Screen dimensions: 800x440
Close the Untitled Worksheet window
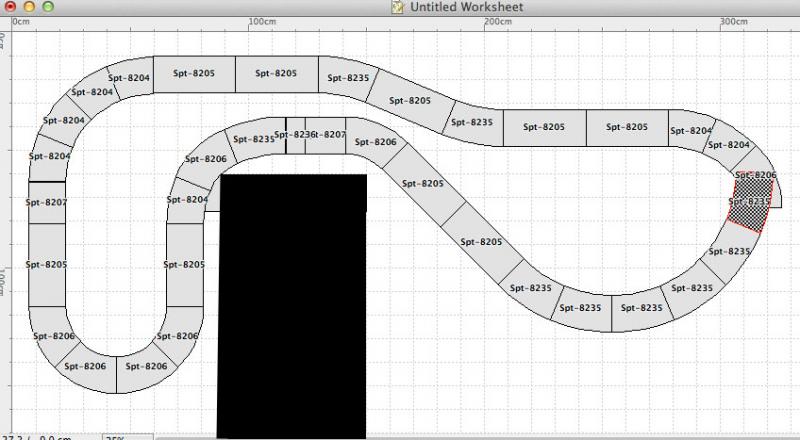[x=10, y=7]
